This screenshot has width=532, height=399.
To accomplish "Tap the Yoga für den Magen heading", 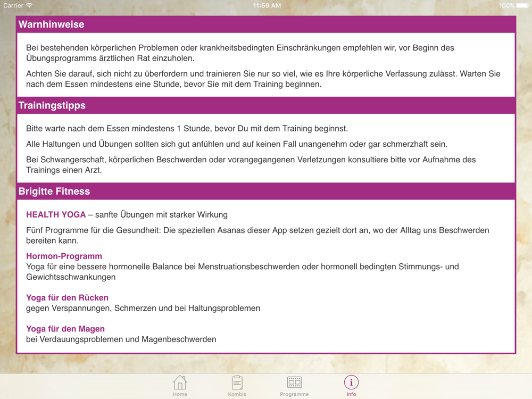I will (65, 329).
